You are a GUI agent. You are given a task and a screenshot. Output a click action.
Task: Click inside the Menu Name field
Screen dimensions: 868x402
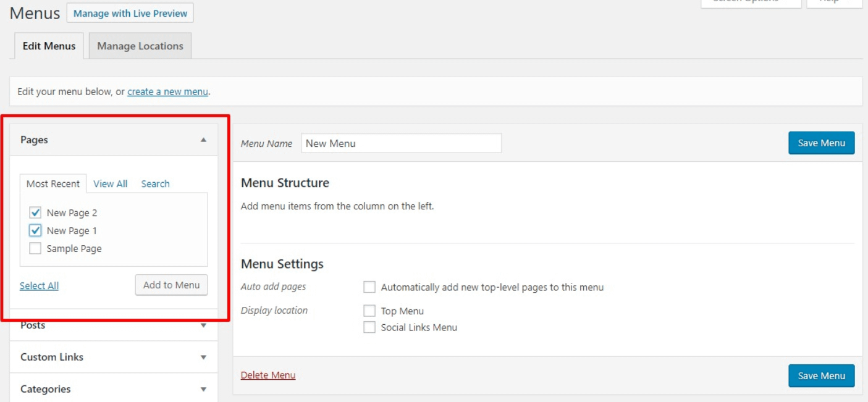tap(400, 143)
